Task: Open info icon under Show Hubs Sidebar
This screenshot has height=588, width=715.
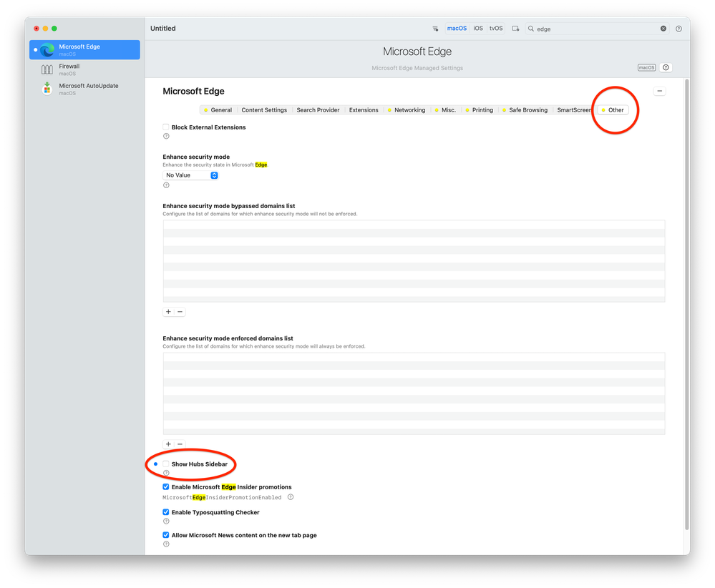Action: pyautogui.click(x=166, y=473)
